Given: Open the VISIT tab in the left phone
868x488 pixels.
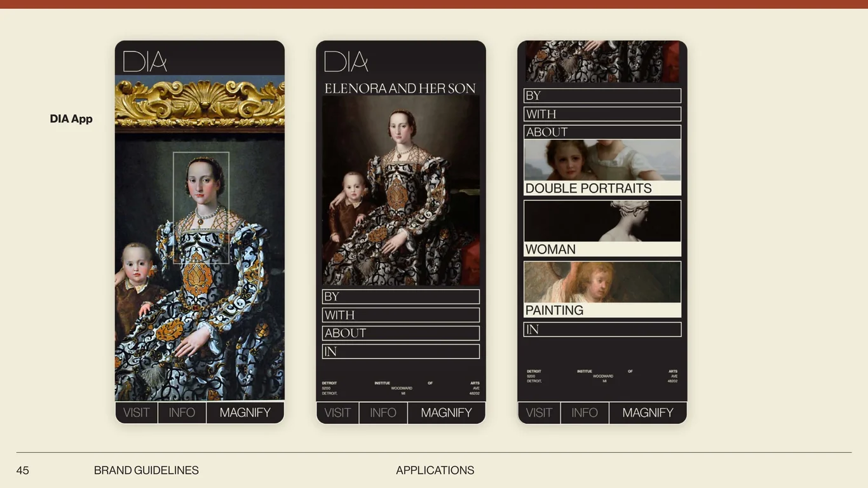Looking at the screenshot, I should (x=137, y=412).
